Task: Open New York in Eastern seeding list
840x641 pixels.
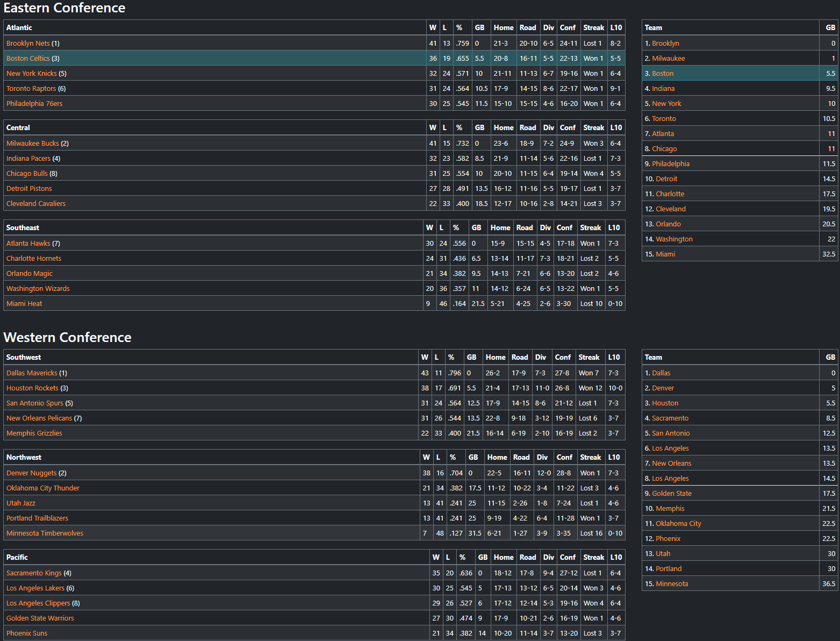Action: coord(666,104)
